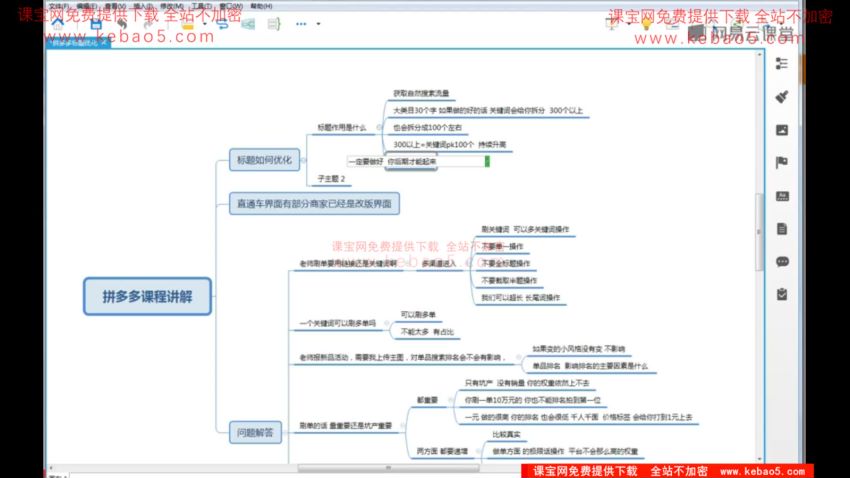
Task: Select the 比较真实 subtopic
Action: [506, 435]
